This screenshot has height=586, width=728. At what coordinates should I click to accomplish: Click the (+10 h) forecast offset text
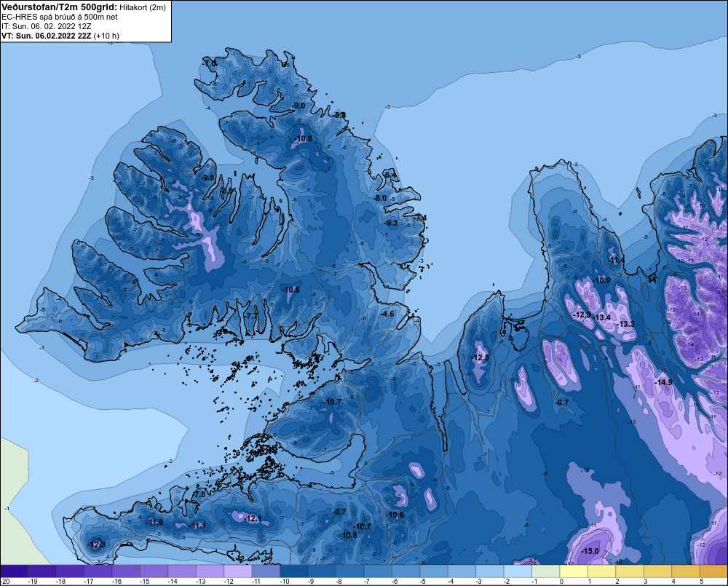[x=106, y=36]
